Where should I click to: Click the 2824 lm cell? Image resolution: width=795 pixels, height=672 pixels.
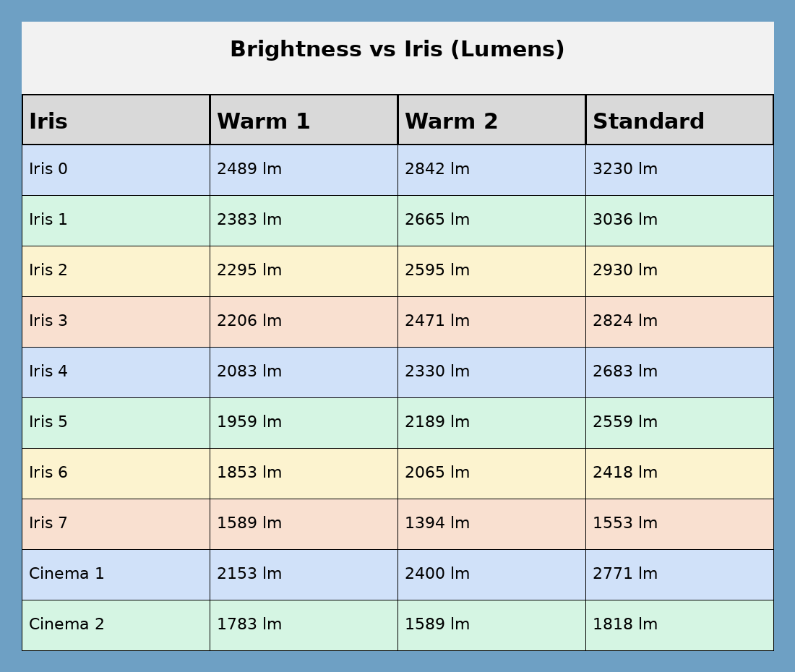(x=625, y=321)
